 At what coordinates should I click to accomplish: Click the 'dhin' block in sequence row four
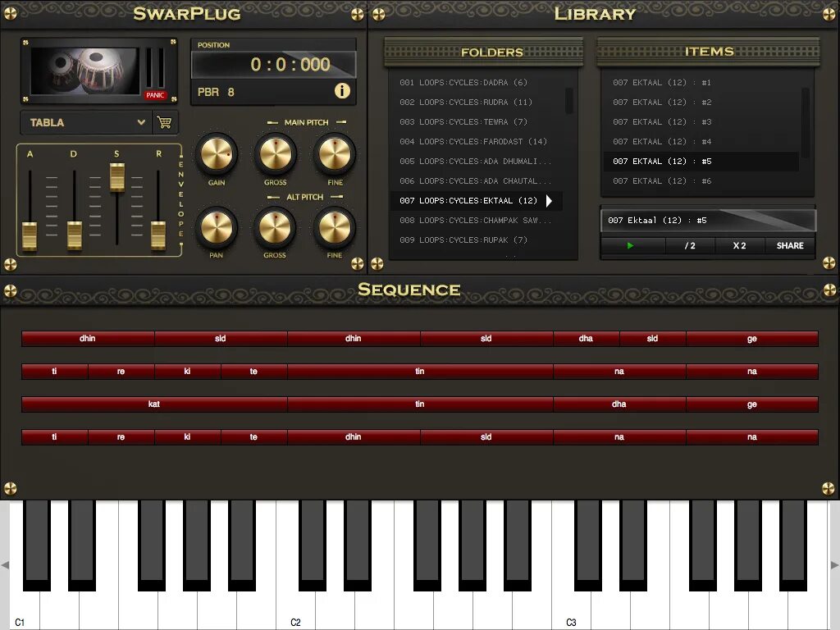(x=354, y=436)
